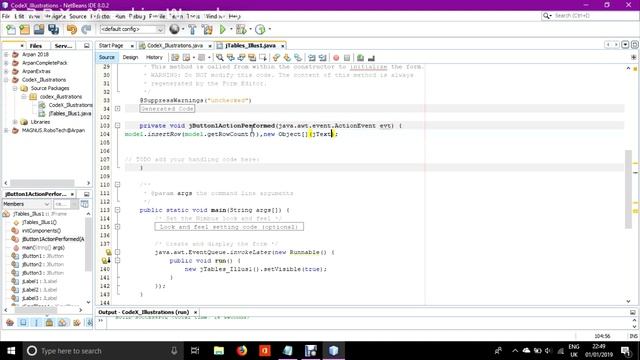Select MAGNUS RoboTech@Arpan project
The width and height of the screenshot is (640, 360).
point(53,131)
